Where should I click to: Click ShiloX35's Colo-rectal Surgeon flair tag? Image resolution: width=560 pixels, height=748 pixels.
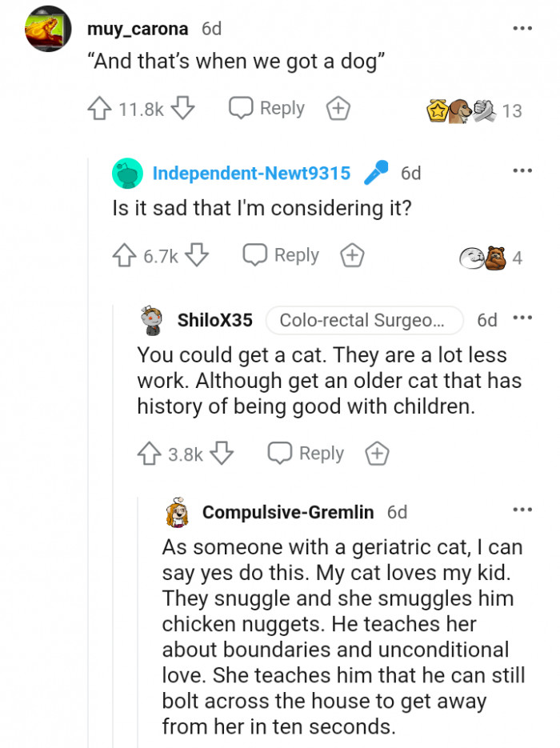[x=364, y=320]
